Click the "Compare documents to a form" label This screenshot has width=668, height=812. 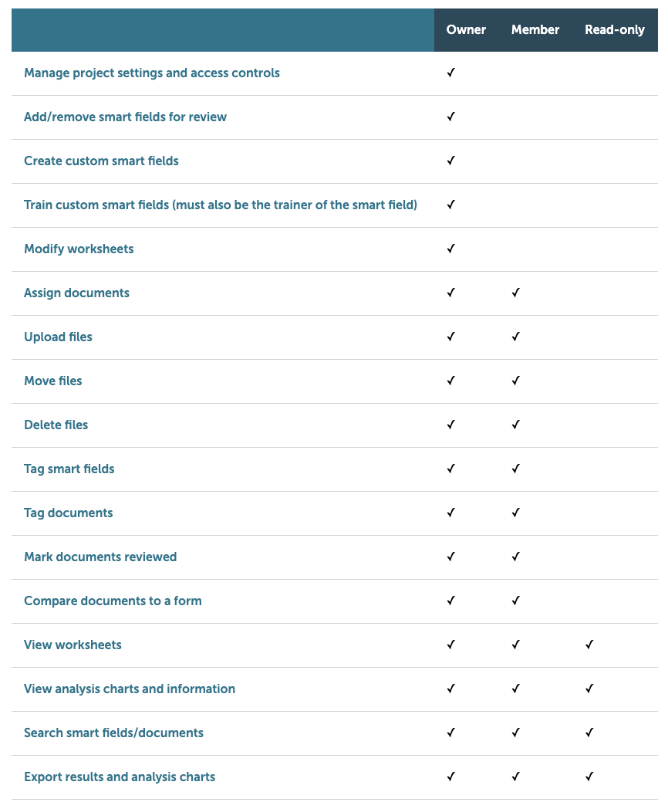[x=113, y=601]
